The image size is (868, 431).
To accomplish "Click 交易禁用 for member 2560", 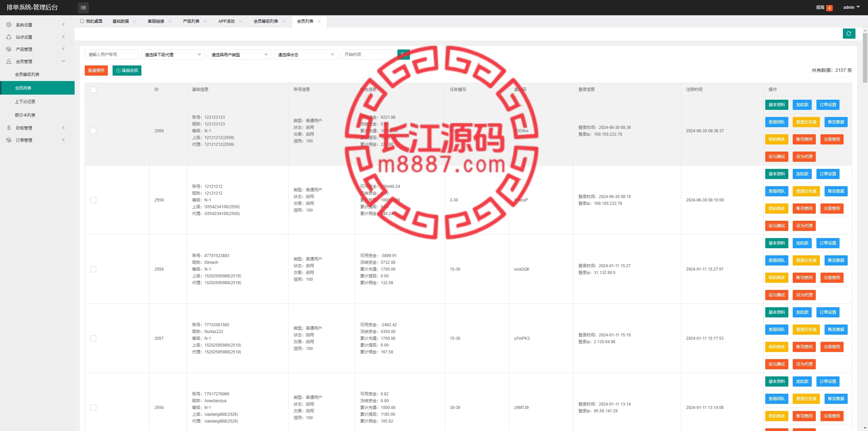I will [832, 139].
